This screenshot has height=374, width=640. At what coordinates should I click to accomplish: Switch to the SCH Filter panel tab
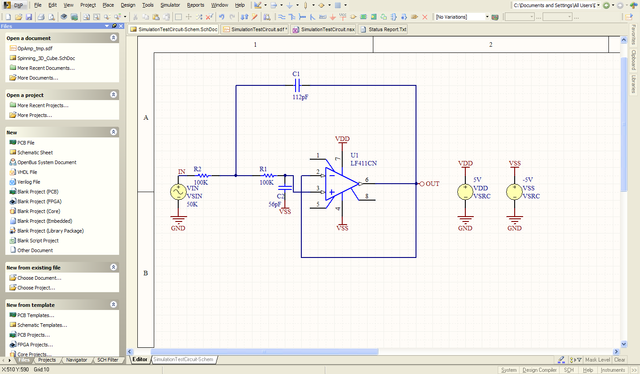click(108, 360)
